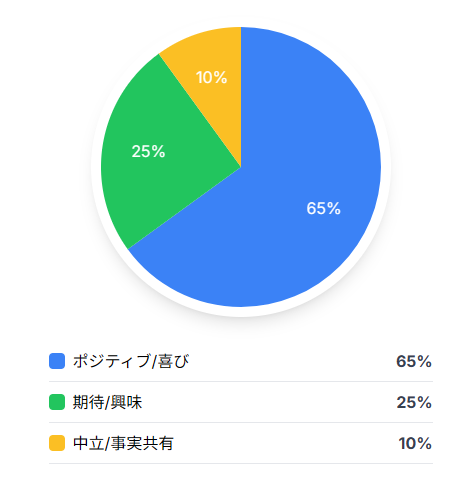Click the white ring around pie chart

241,312
